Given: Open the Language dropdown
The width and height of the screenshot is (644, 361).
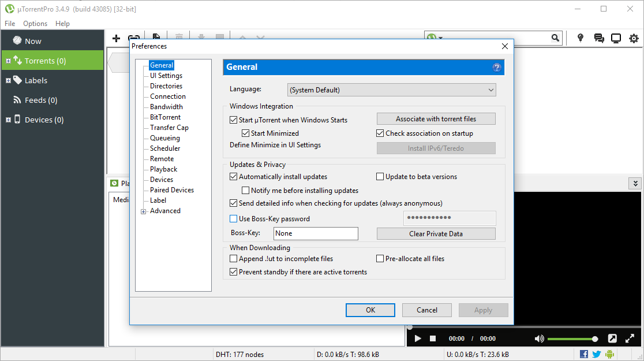Looking at the screenshot, I should coord(391,90).
